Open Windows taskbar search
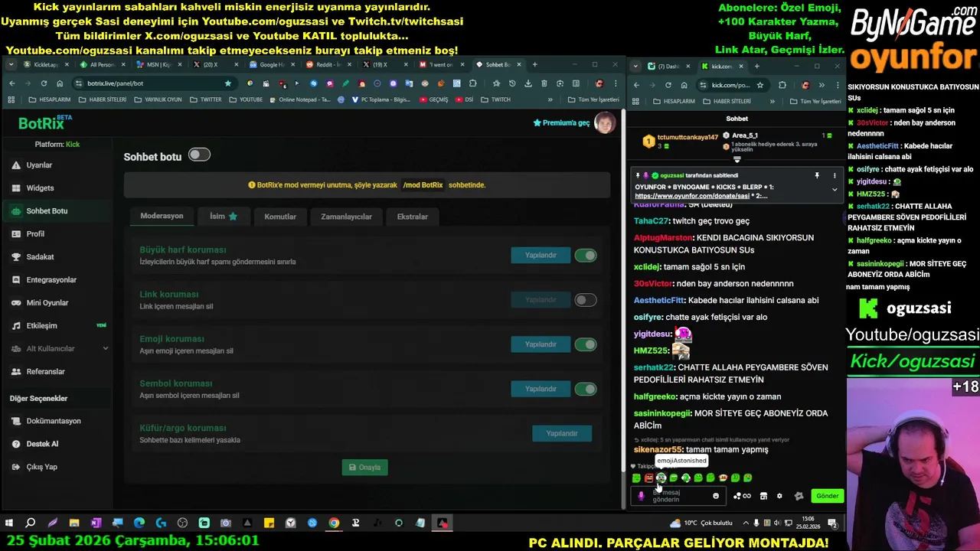Screen dimensions: 980x551 pos(31,523)
